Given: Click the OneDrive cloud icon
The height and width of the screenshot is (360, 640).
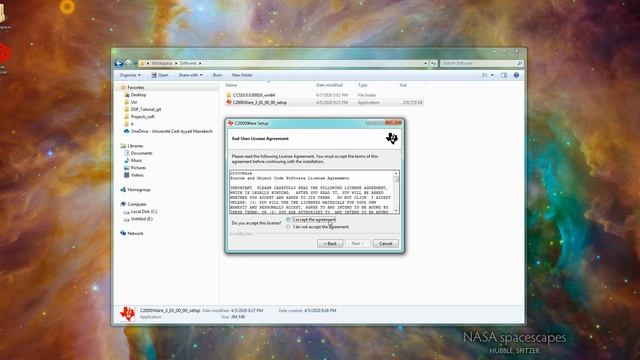Looking at the screenshot, I should [x=127, y=131].
